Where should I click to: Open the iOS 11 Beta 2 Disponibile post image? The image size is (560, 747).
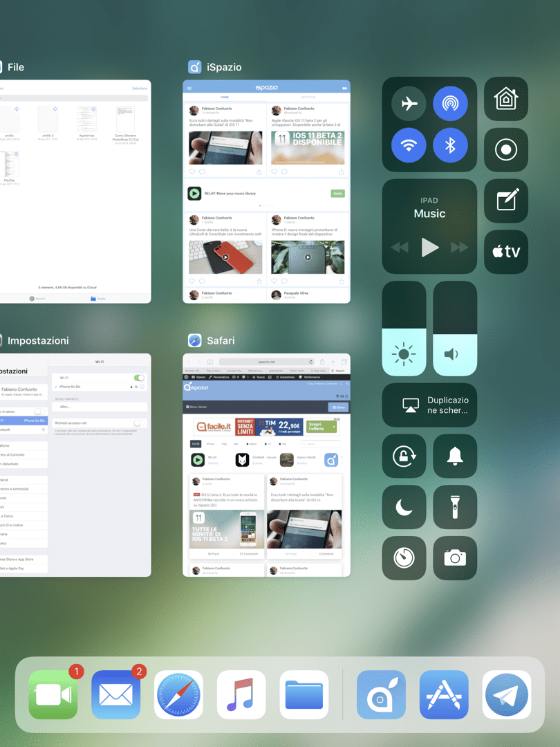(308, 148)
